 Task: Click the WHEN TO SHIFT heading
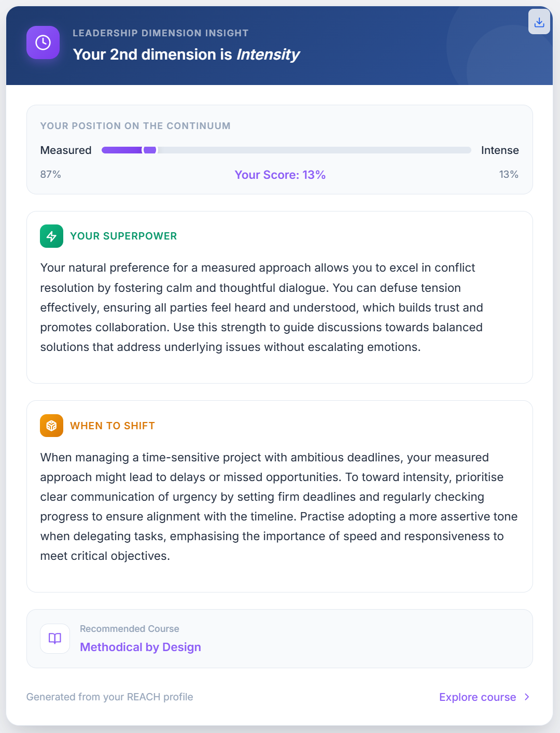pos(113,426)
